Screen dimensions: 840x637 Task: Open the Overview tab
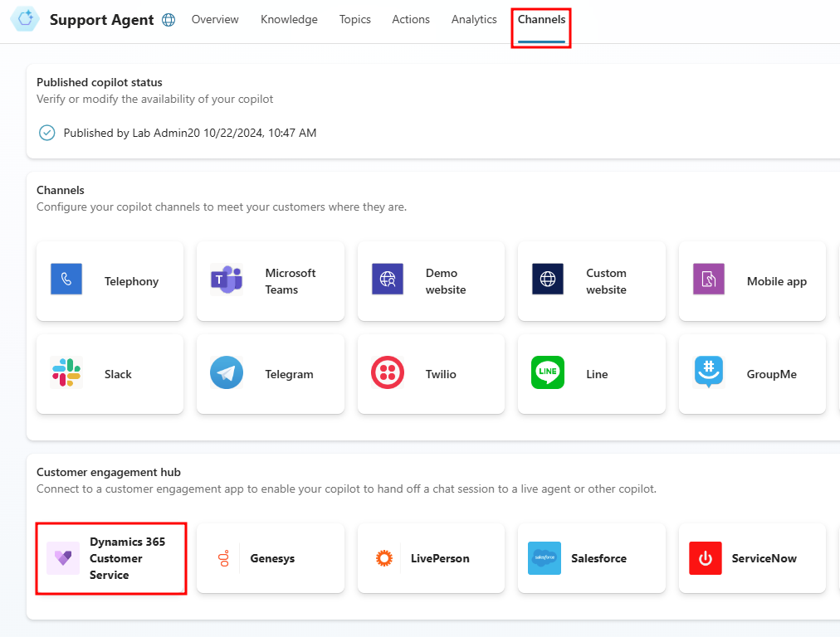[x=215, y=19]
